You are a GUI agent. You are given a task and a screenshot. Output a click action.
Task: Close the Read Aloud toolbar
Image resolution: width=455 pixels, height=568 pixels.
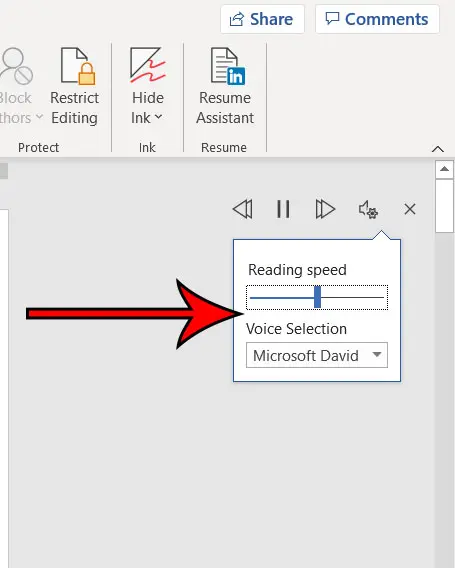coord(410,209)
